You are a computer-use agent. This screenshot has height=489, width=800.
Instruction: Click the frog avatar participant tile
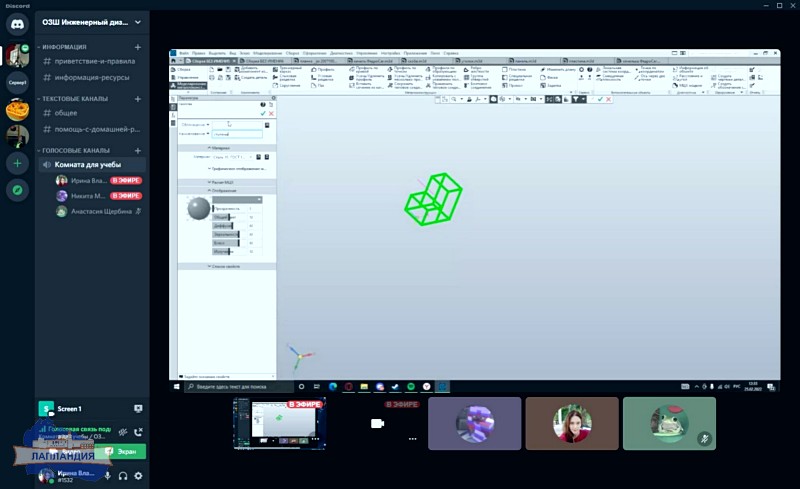(669, 423)
